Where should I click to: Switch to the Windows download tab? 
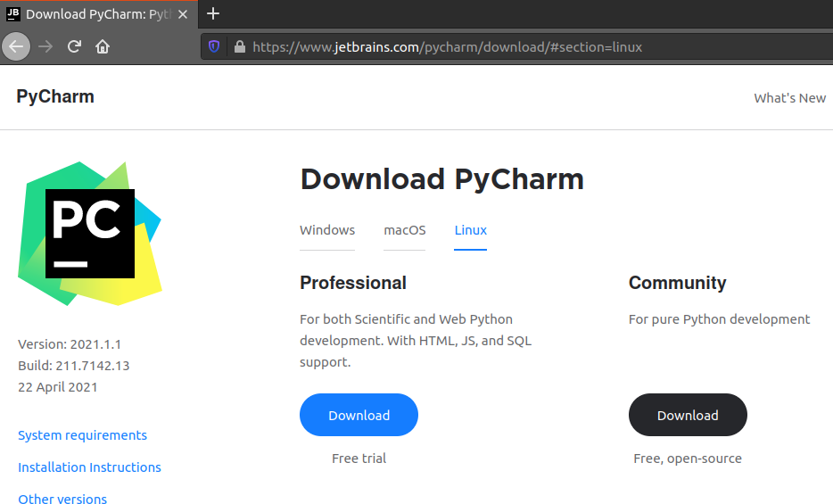(327, 230)
